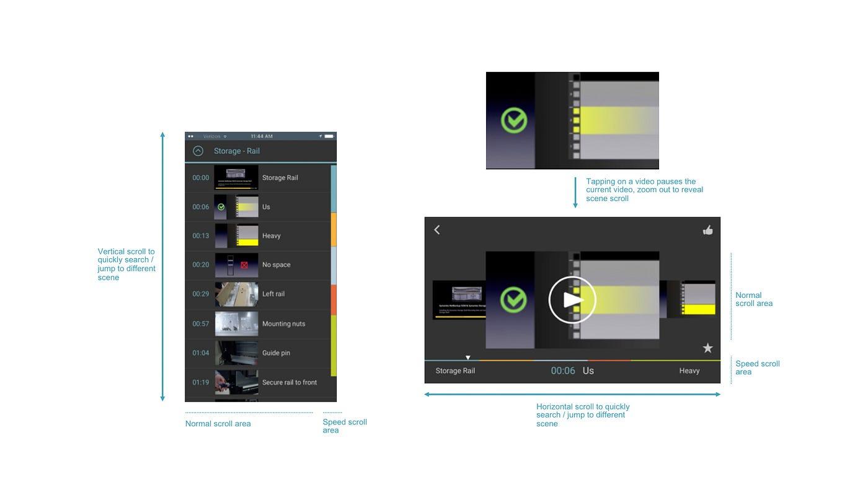
Task: Collapse the Storage - Rail header chevron
Action: coord(198,151)
